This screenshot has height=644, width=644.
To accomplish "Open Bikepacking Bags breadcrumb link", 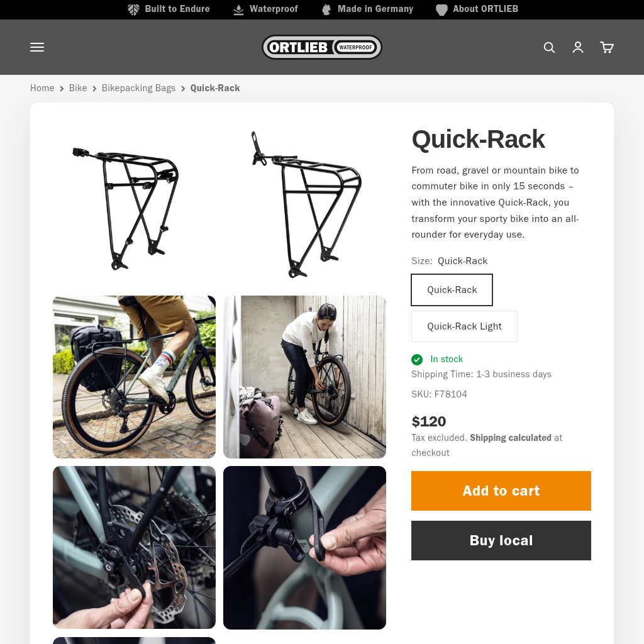I will click(x=138, y=88).
